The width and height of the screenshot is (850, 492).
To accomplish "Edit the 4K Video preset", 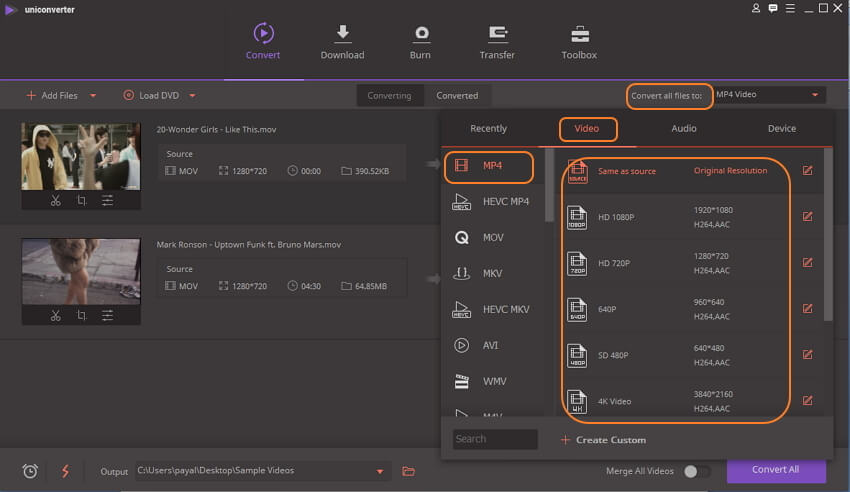I will point(808,401).
